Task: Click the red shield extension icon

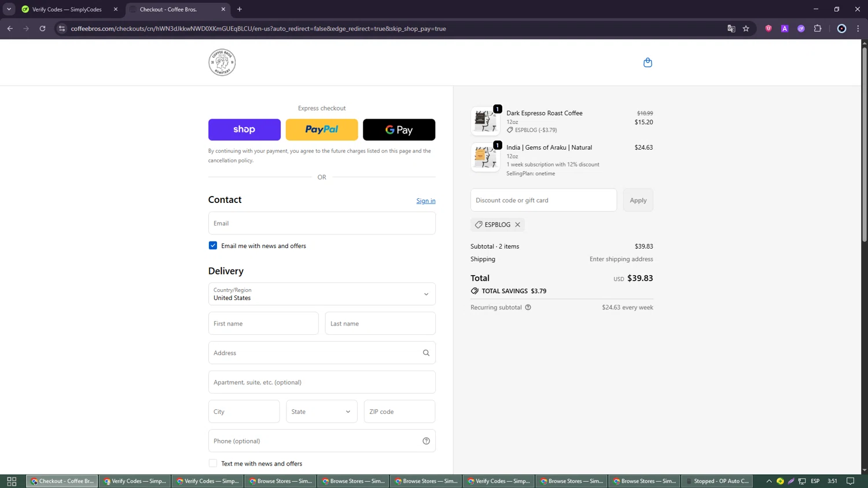Action: [x=768, y=28]
